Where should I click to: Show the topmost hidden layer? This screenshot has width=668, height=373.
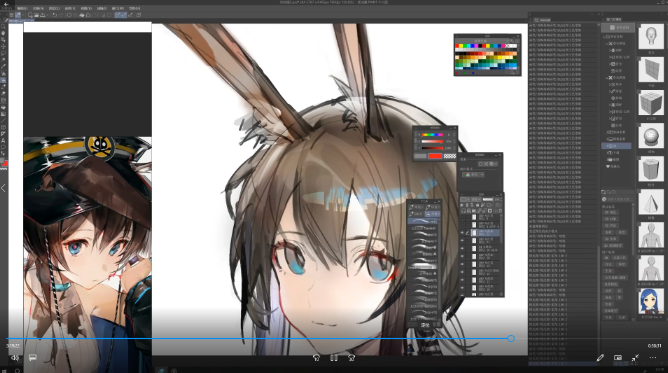pos(462,217)
